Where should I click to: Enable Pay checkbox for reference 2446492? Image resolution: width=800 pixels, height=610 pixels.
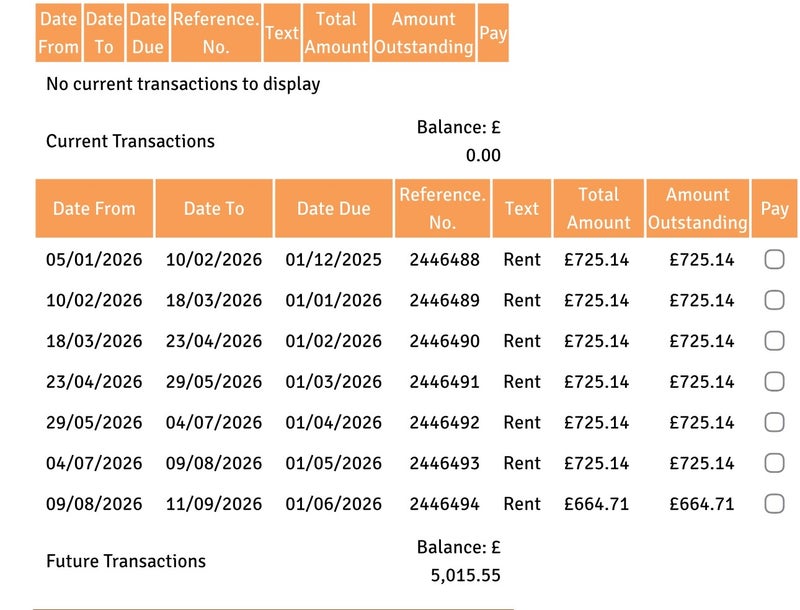coord(774,422)
